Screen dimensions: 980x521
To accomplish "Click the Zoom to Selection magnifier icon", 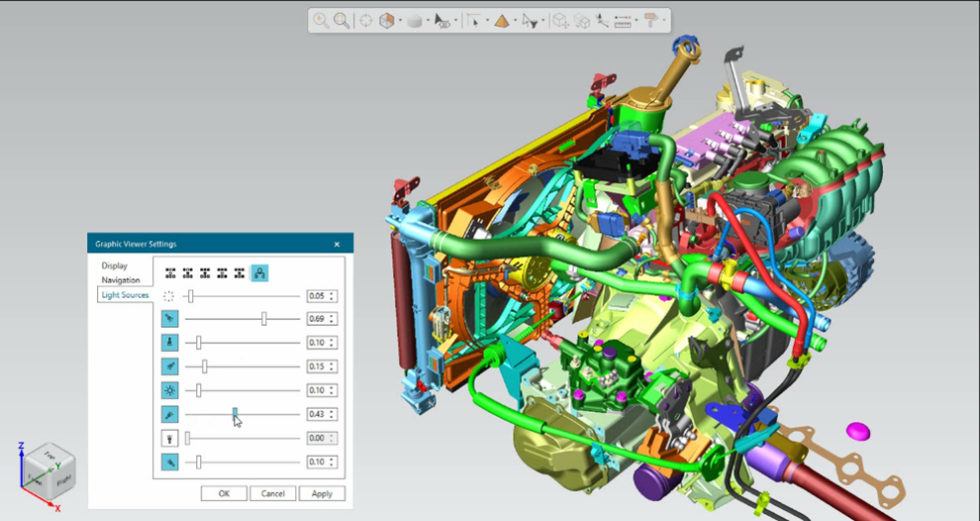I will (321, 21).
